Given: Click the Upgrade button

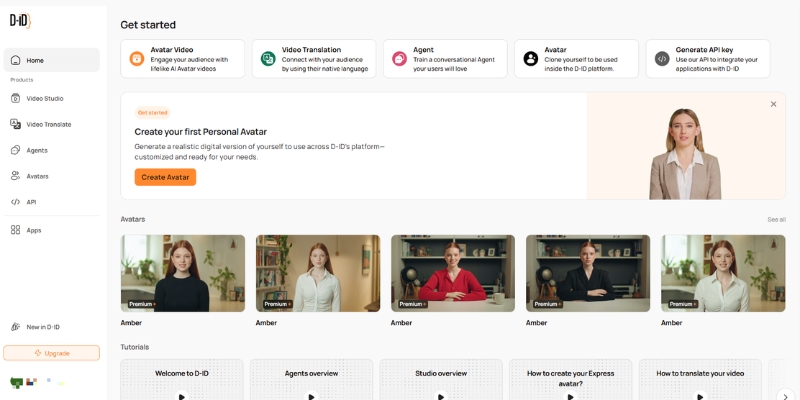Looking at the screenshot, I should [x=51, y=353].
